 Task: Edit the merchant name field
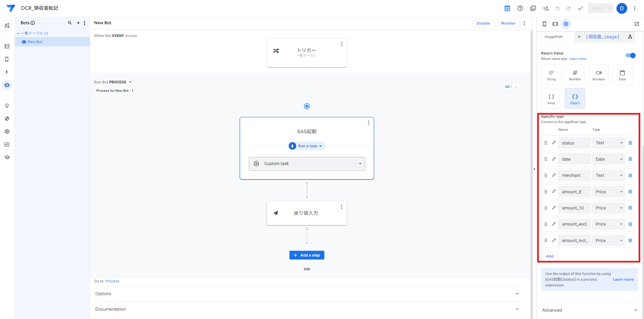click(x=574, y=175)
